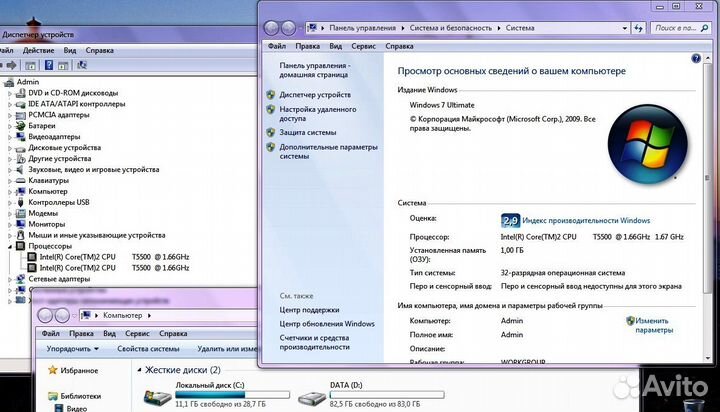The image size is (720, 412).
Task: Collapse the Процессоры node
Action: point(10,247)
